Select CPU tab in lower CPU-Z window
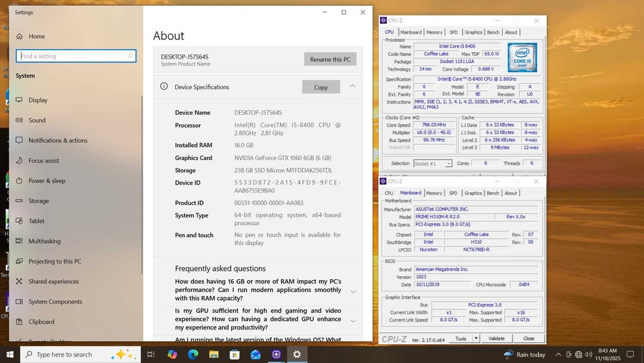Screen dimensions: 644x363 (x=389, y=193)
